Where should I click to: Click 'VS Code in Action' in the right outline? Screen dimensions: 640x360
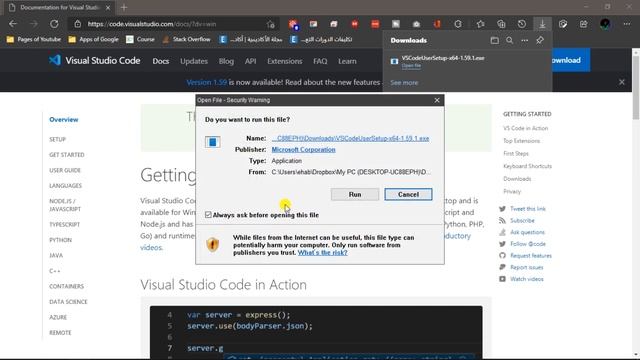[525, 128]
